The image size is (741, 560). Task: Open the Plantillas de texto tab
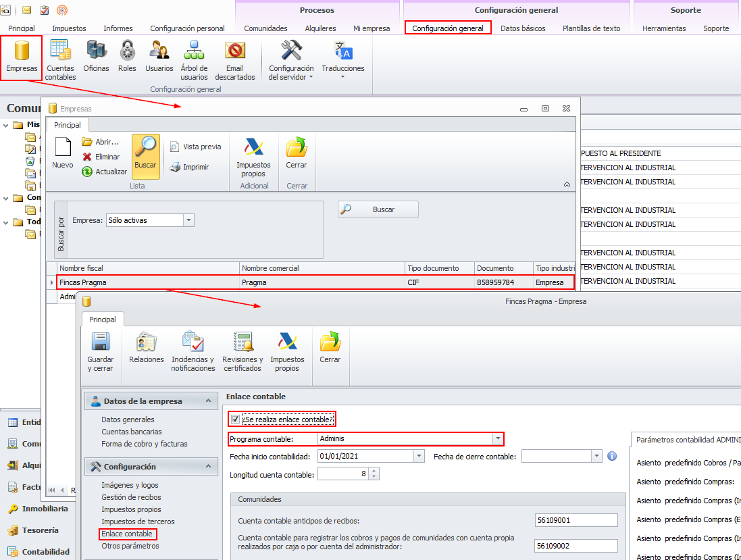[591, 28]
